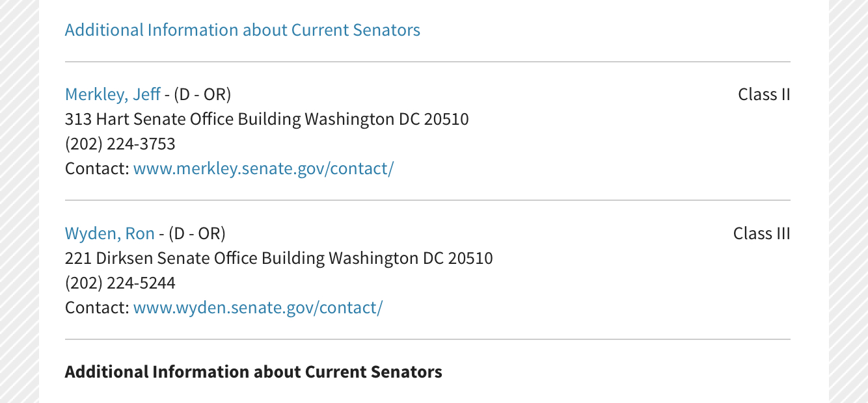Visit www.merkley.senate.gov/contact/ link
Screen dimensions: 868x403
pyautogui.click(x=263, y=169)
